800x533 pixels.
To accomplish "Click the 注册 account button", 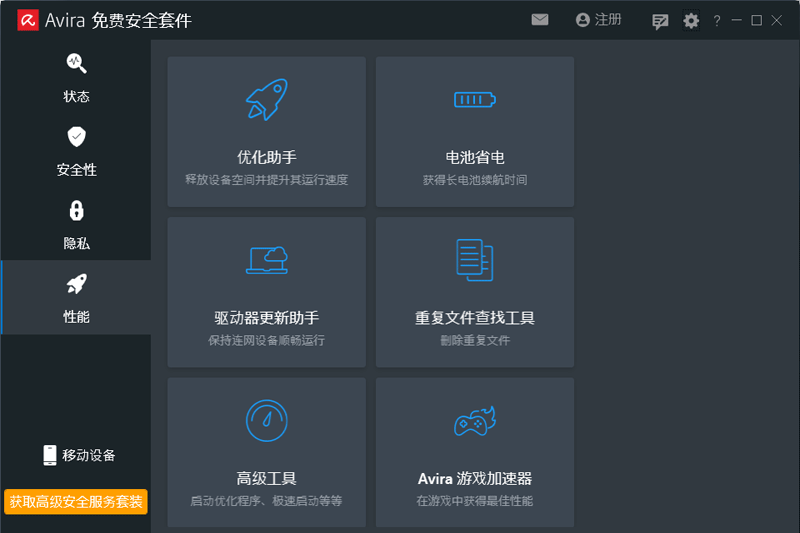I will pyautogui.click(x=598, y=19).
